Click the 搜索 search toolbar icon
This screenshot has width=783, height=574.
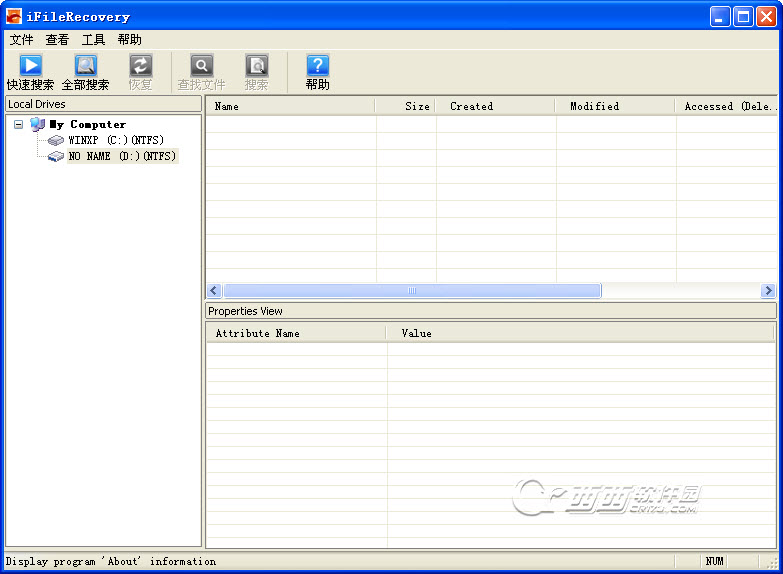[x=257, y=67]
